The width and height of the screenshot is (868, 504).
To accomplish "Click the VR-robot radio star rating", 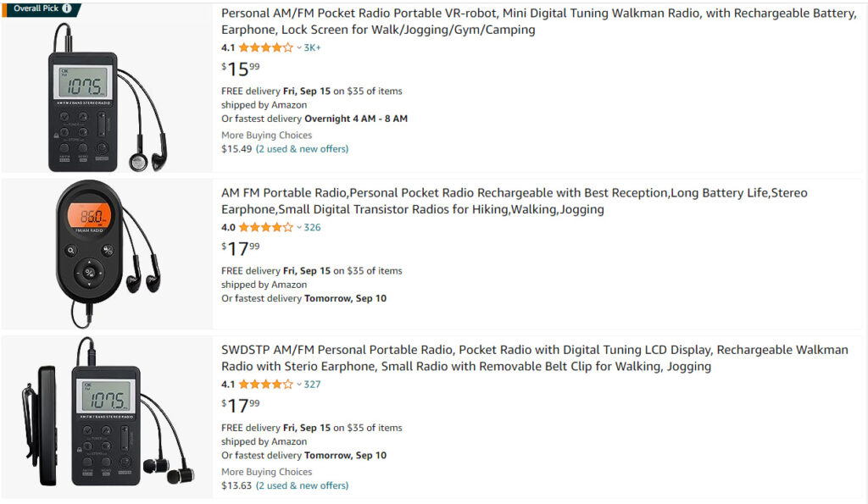I will (265, 47).
